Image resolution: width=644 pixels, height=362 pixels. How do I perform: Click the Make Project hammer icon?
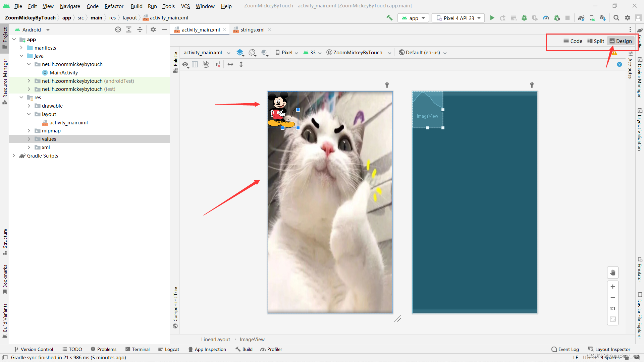(x=389, y=18)
